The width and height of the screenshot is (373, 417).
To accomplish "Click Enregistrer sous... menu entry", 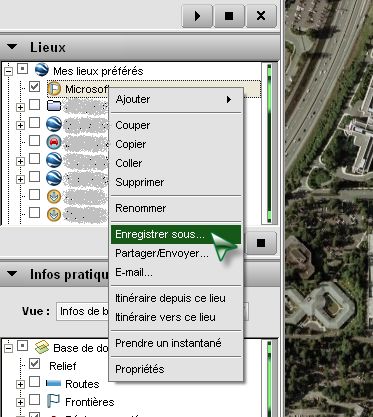I will click(x=176, y=234).
